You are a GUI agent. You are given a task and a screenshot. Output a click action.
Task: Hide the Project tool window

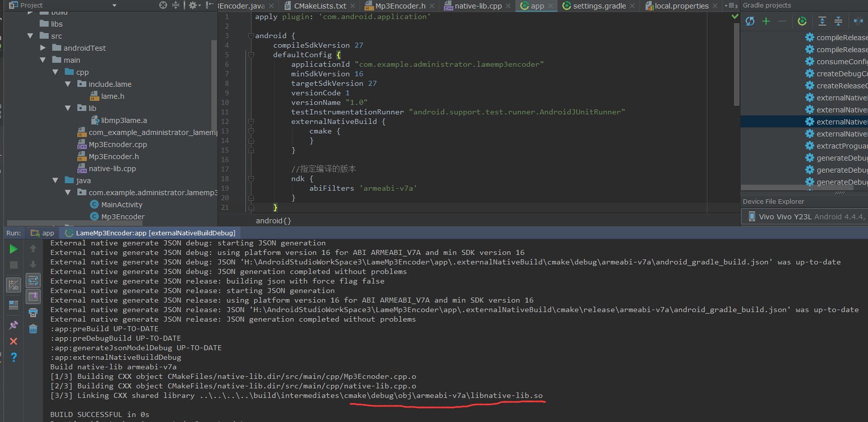(210, 5)
